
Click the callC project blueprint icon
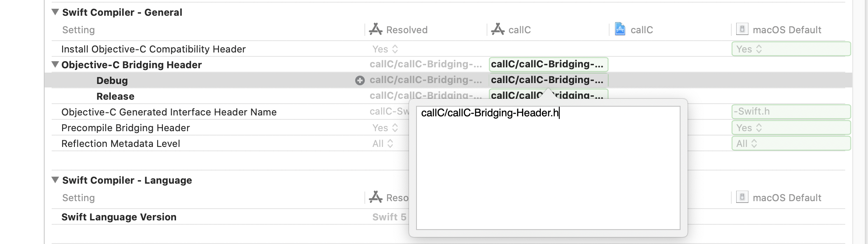pos(620,29)
